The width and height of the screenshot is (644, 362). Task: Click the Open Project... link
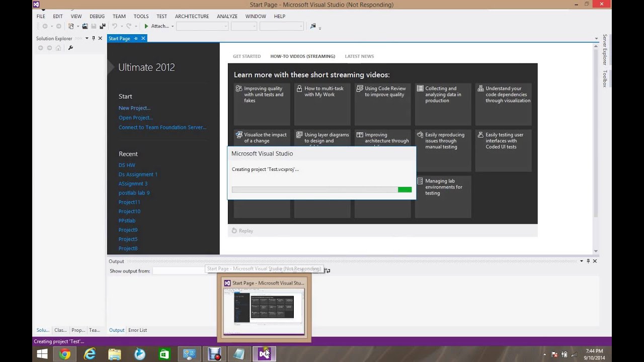pos(135,118)
